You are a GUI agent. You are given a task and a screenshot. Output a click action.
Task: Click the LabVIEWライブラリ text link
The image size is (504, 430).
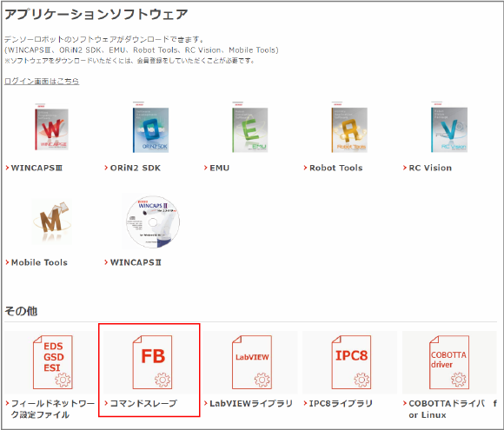[251, 403]
